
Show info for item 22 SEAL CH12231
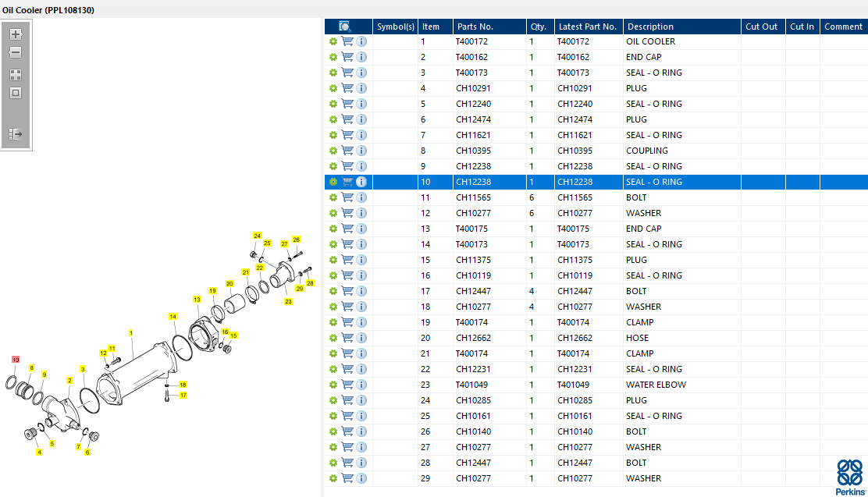(361, 369)
